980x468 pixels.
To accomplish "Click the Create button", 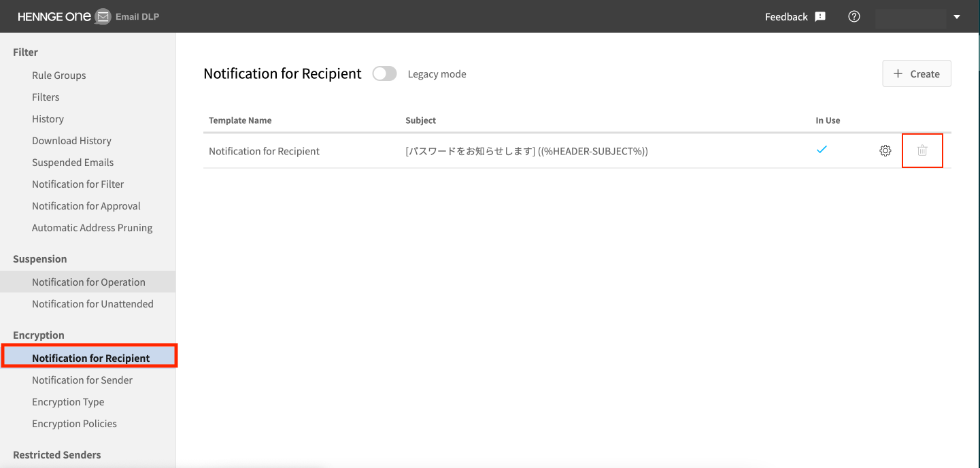I will pos(917,73).
